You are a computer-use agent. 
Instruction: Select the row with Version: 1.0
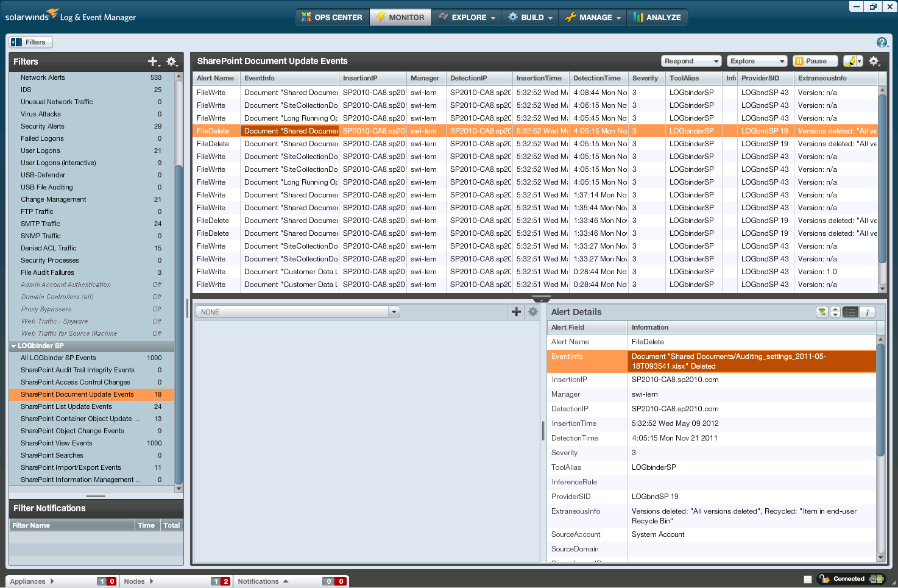535,272
